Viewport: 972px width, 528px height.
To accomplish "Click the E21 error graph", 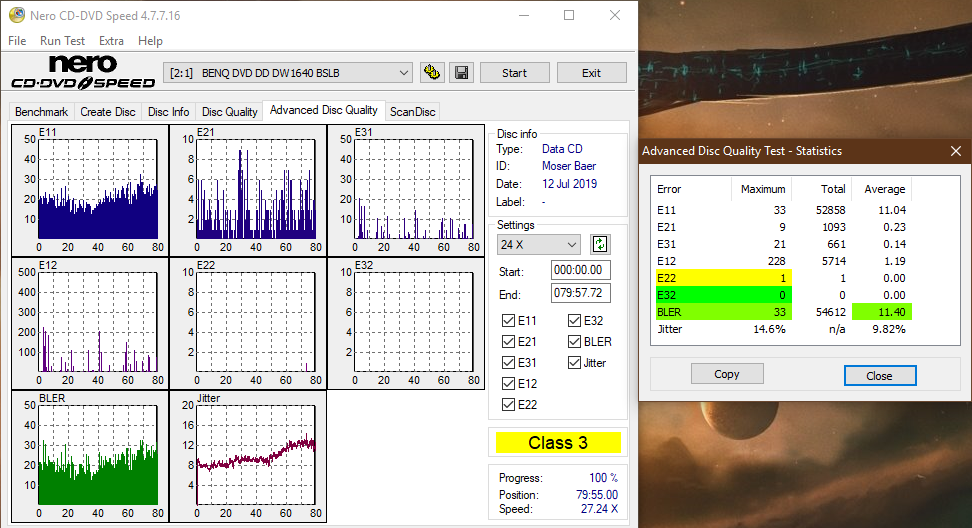I will [x=248, y=190].
